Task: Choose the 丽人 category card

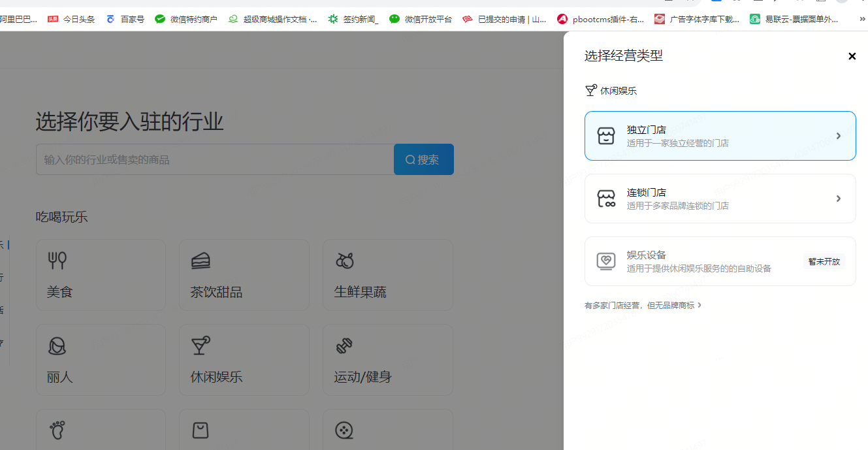Action: pyautogui.click(x=101, y=360)
